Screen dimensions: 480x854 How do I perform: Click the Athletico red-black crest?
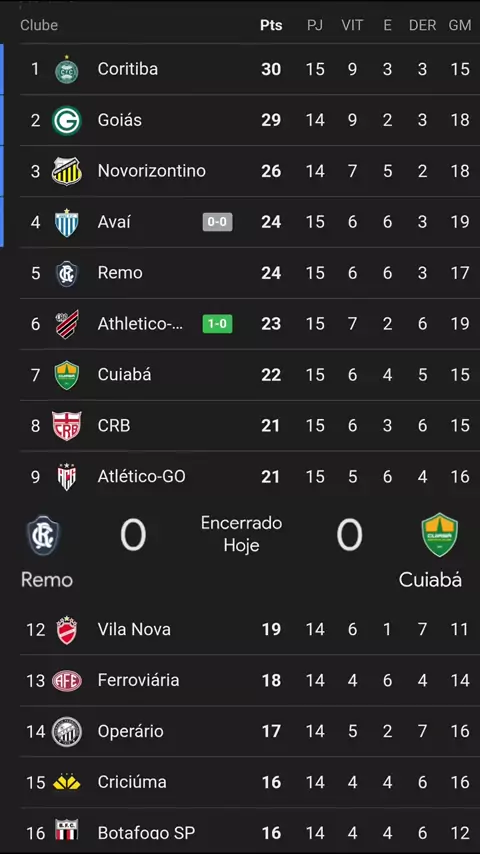point(66,324)
